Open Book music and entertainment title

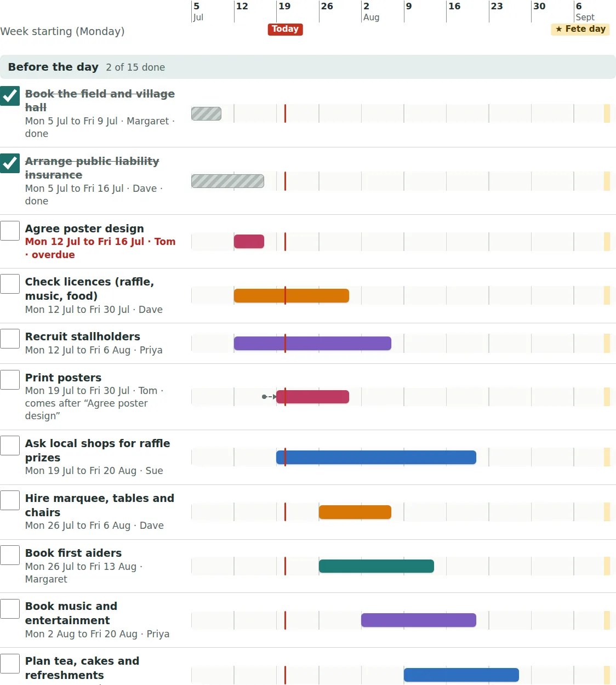pyautogui.click(x=71, y=613)
